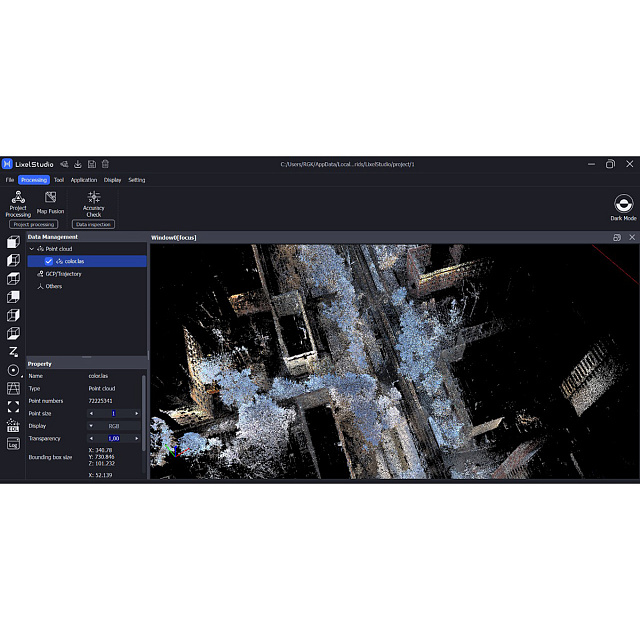Click the Point size value field
This screenshot has height=640, width=640.
(114, 413)
